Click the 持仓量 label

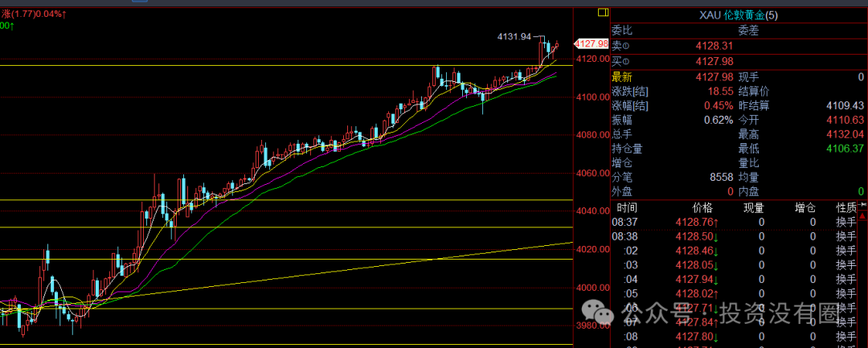pos(627,148)
